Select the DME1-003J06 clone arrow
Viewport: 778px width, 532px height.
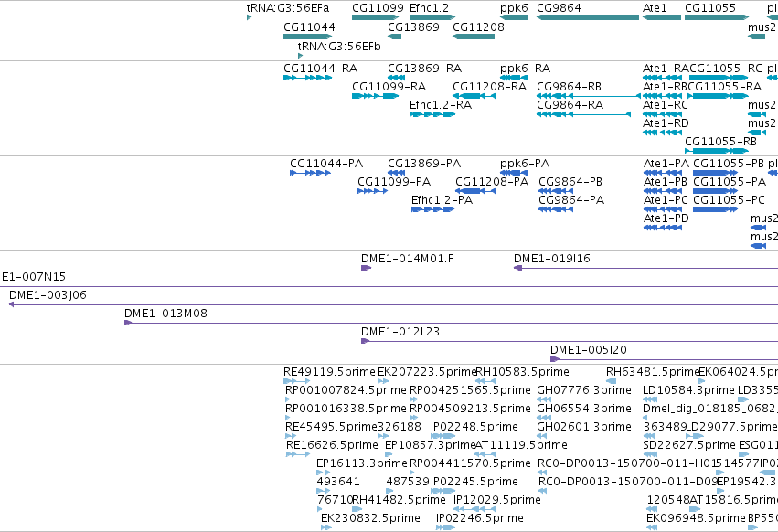point(11,304)
